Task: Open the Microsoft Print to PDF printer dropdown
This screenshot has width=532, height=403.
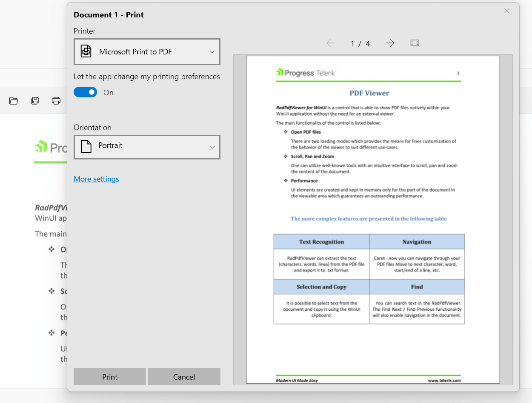Action: (x=147, y=51)
